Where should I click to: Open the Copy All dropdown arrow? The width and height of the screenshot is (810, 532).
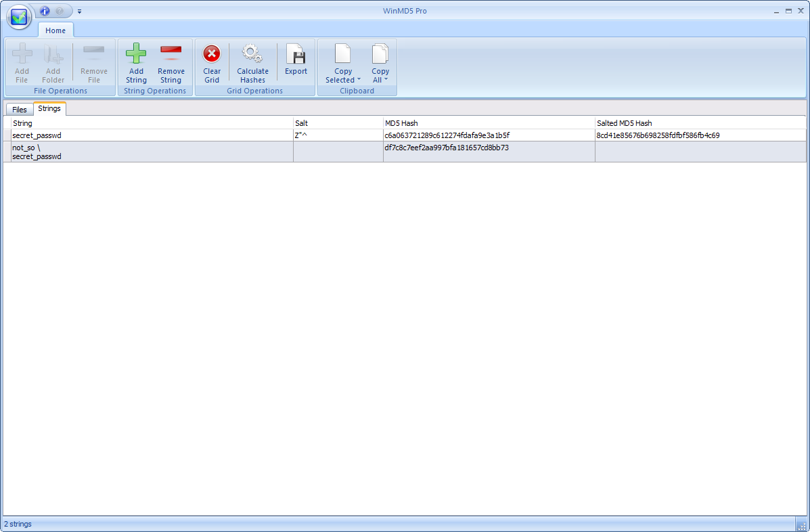[x=386, y=80]
